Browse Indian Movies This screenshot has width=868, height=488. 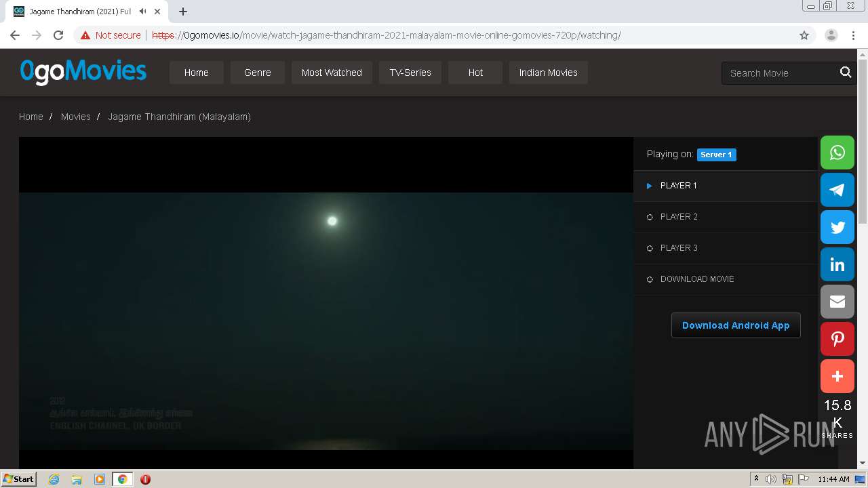coord(549,73)
